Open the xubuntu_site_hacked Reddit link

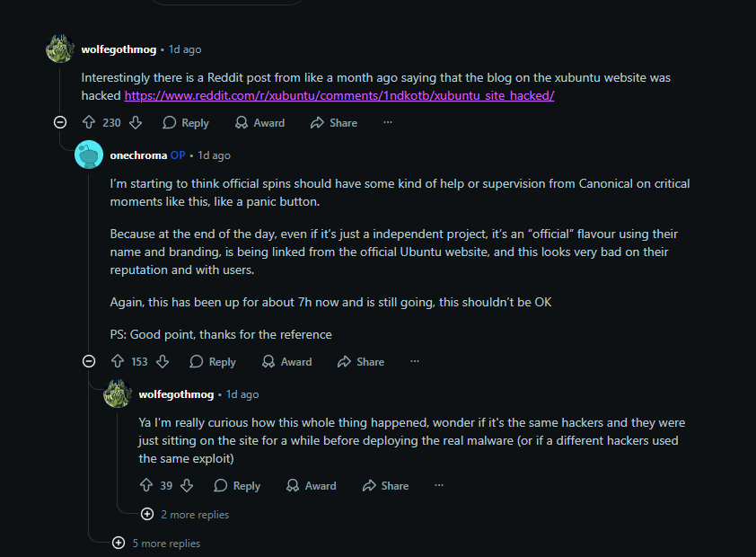pyautogui.click(x=338, y=95)
